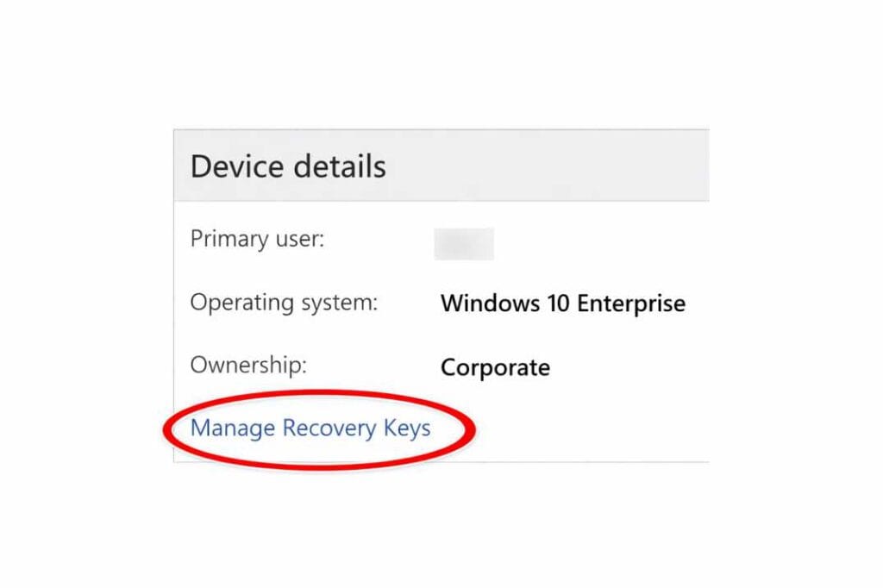Select the Corporate ownership value
This screenshot has width=883, height=588.
[x=495, y=367]
